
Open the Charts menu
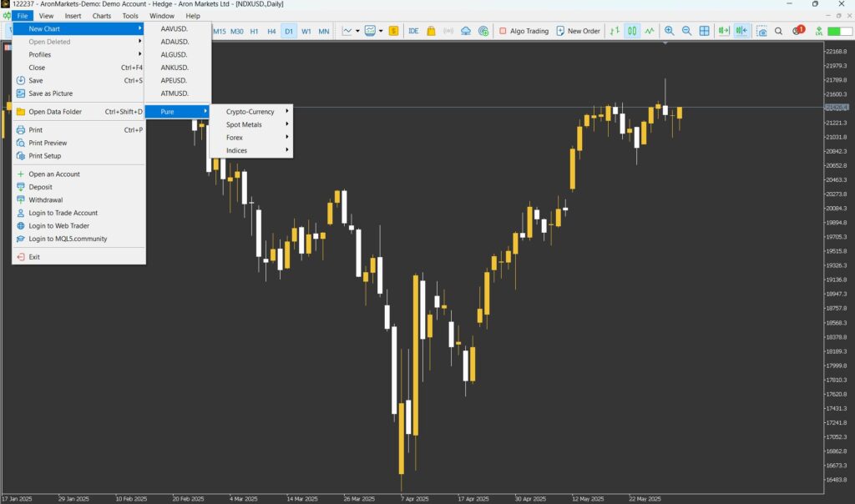(101, 16)
